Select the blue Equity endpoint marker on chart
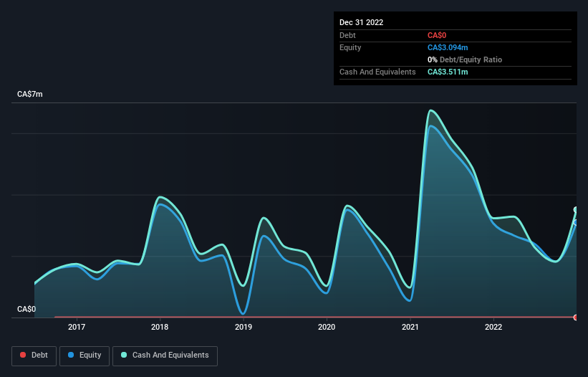The height and width of the screenshot is (377, 588). (576, 222)
